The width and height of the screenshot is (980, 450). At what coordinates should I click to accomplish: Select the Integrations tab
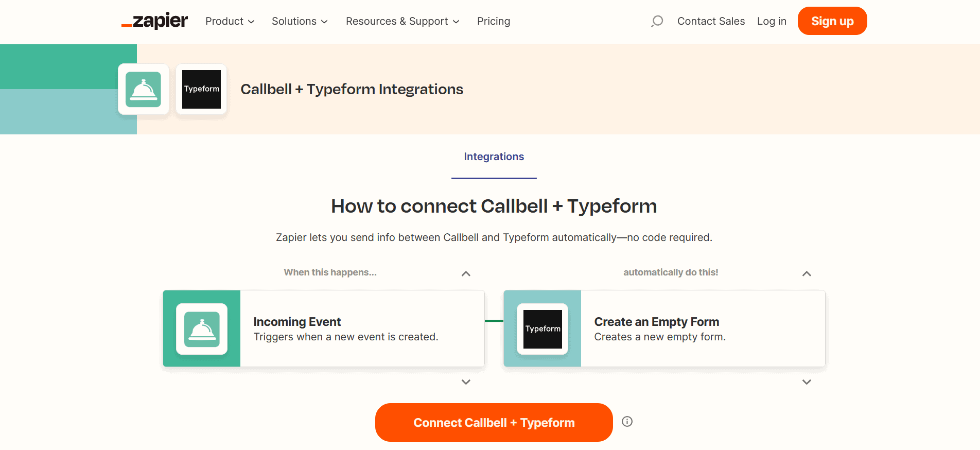click(494, 157)
